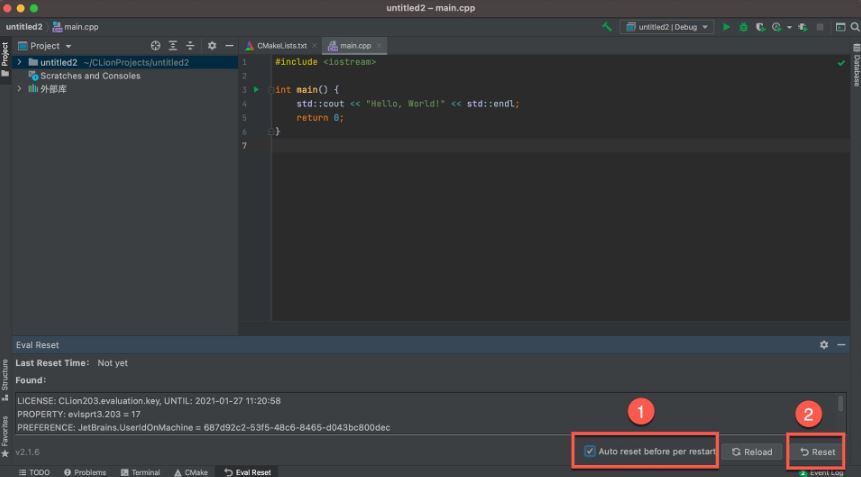Click untitled2 in the breadcrumb bar
Screen dimensions: 861x477
(24, 27)
